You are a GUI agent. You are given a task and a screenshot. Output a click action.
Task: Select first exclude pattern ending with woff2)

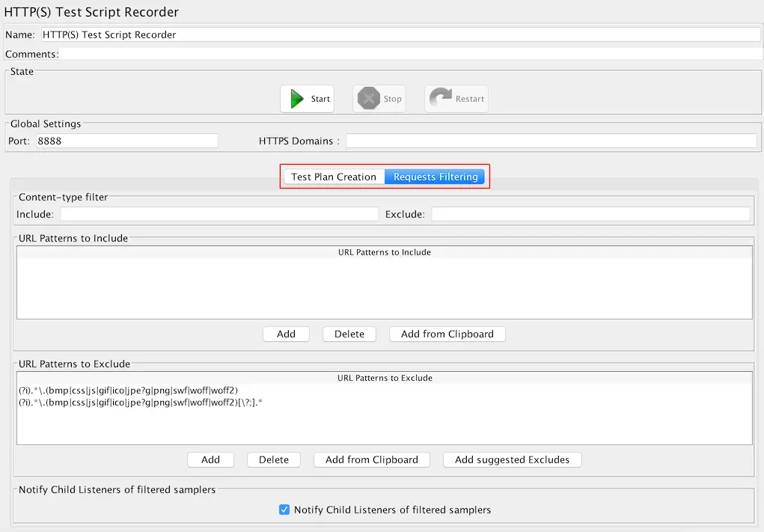pos(385,391)
